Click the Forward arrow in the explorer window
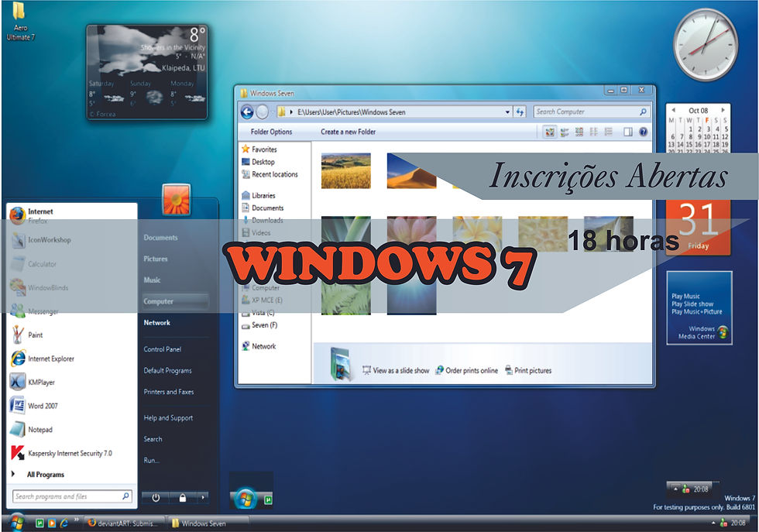759x532 pixels. pos(262,112)
